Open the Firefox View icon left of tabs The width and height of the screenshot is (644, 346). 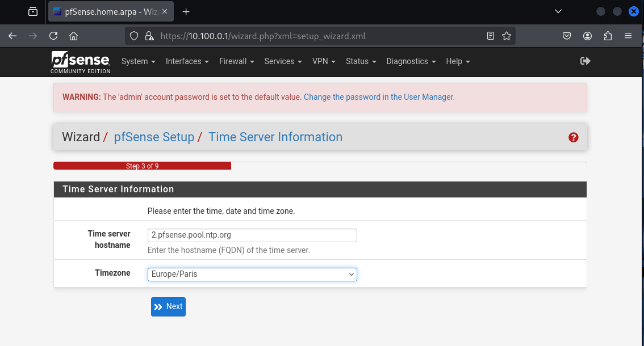(33, 12)
